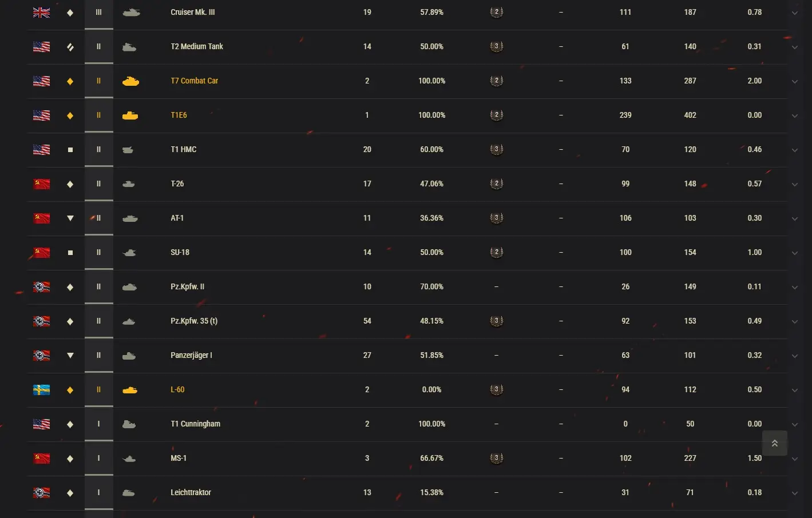Click the German flag beside Leichttraktor
This screenshot has height=518, width=812.
pyautogui.click(x=41, y=493)
